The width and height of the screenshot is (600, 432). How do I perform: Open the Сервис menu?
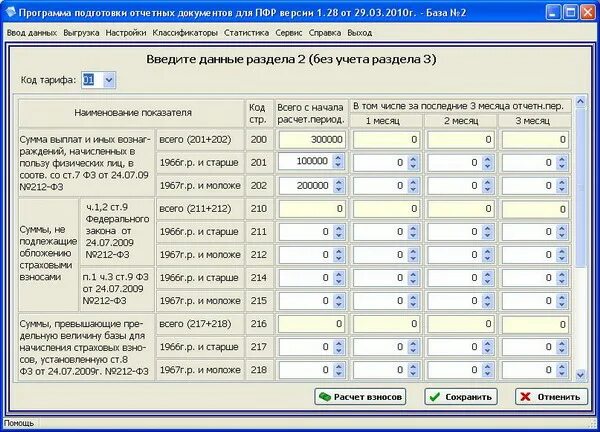point(289,33)
